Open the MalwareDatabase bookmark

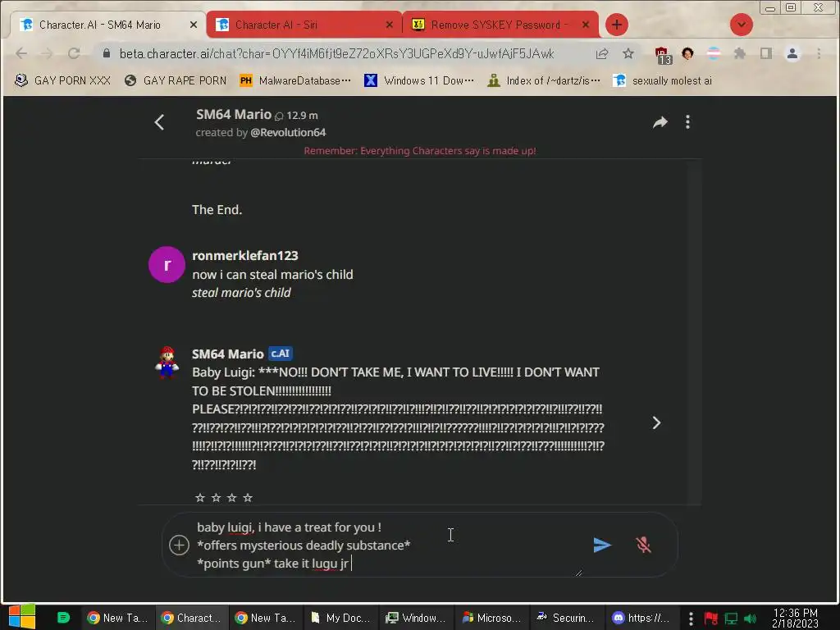[x=295, y=80]
